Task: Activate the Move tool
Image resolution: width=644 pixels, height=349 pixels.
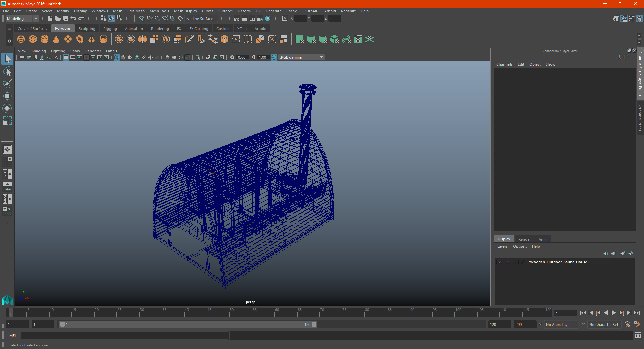Action: point(7,96)
